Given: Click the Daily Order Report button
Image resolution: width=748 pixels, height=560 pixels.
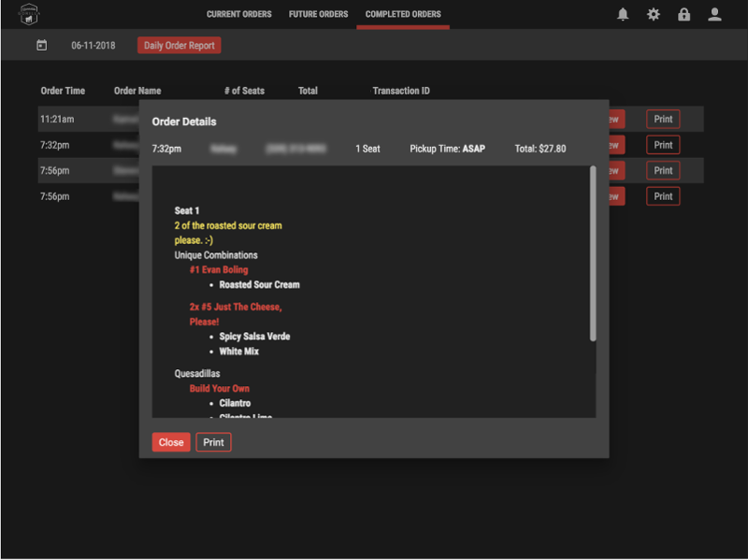Looking at the screenshot, I should 180,45.
